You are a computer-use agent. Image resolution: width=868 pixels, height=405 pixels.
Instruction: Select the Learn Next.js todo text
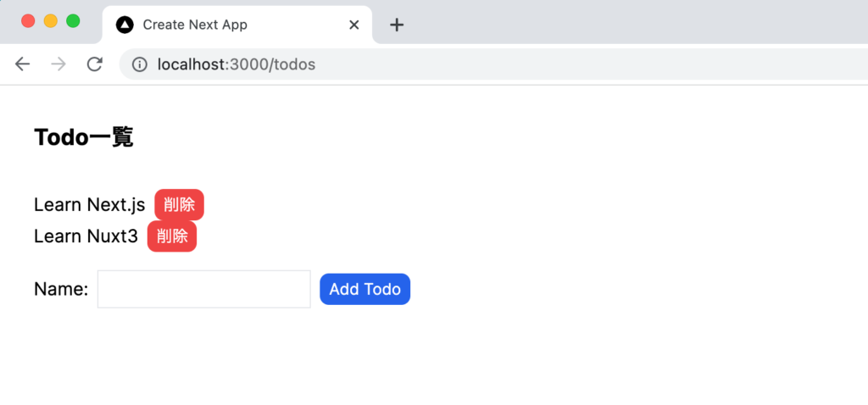(x=90, y=205)
